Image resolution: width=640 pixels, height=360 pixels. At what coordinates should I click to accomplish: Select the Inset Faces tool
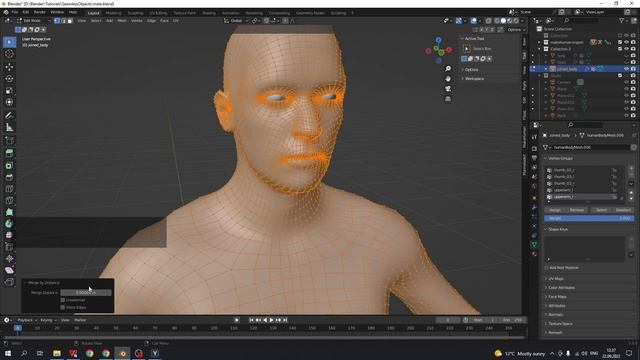(x=9, y=165)
